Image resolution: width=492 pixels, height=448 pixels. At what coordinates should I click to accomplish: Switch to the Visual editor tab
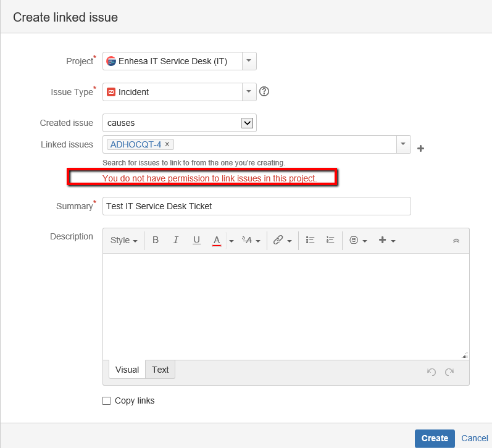pyautogui.click(x=127, y=370)
